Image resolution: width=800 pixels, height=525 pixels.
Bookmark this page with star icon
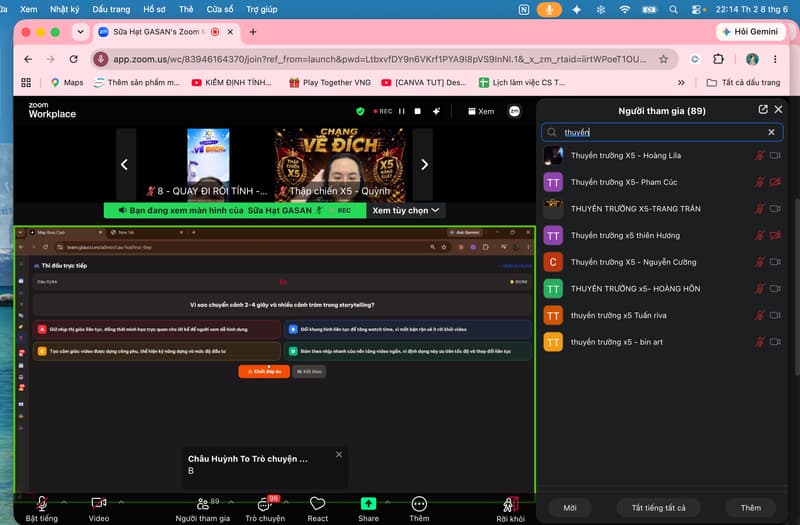(663, 59)
